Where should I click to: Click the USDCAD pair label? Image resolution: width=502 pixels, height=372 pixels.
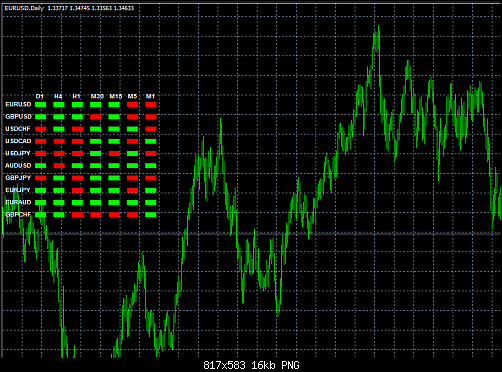18,141
